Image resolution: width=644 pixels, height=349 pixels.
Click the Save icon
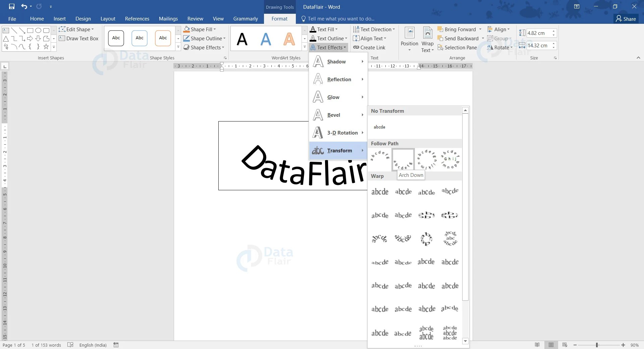(x=11, y=6)
